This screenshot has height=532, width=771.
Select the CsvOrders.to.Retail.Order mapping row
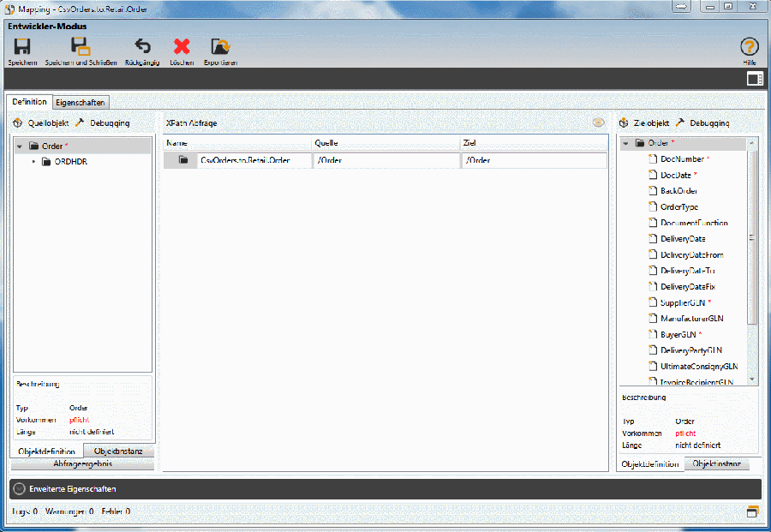tap(244, 160)
